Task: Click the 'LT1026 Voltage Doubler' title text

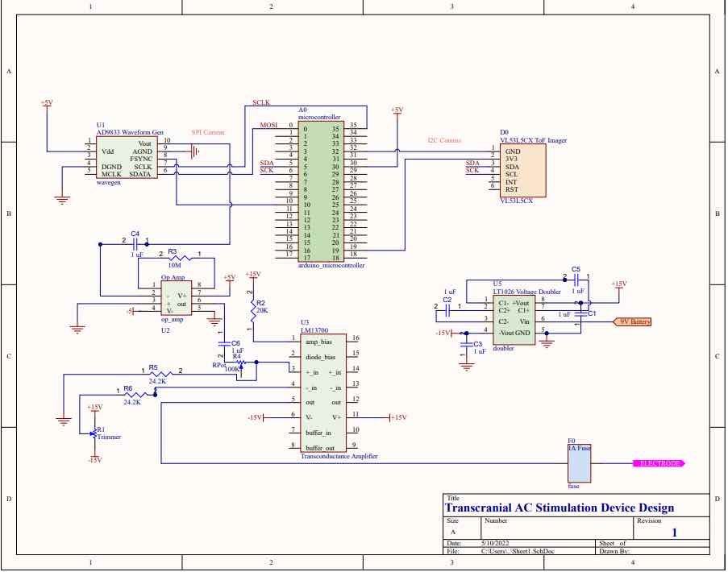Action: pyautogui.click(x=526, y=292)
